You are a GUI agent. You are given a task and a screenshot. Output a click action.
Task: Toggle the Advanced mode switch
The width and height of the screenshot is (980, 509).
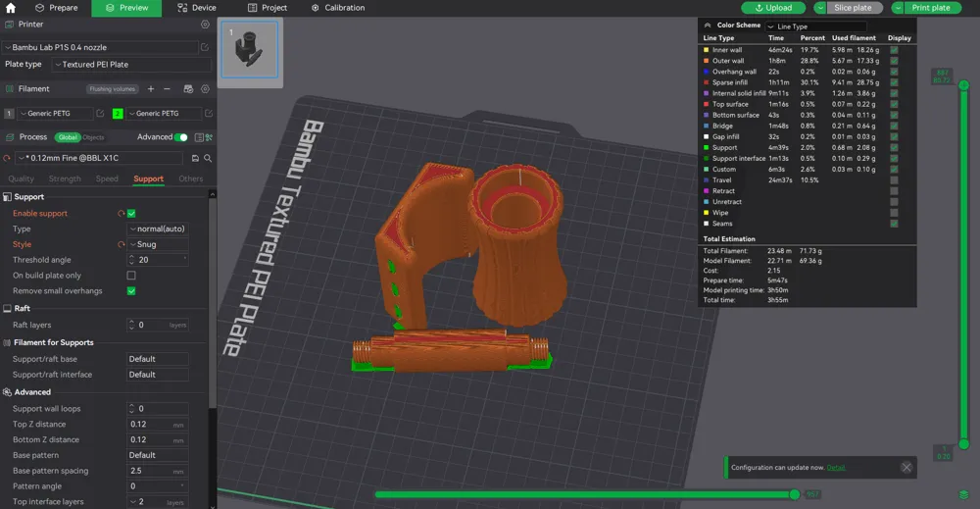coord(180,137)
